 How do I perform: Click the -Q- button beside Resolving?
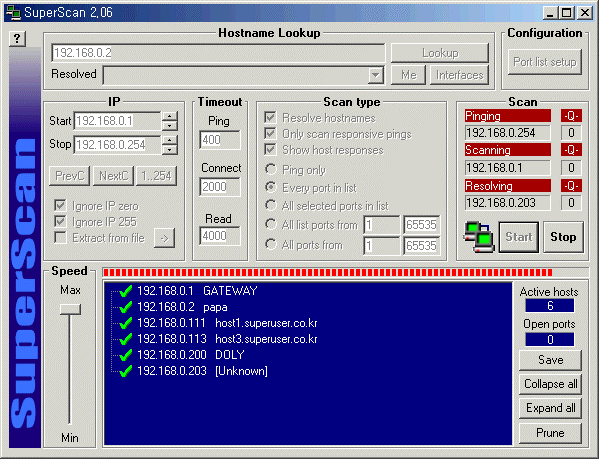pos(571,186)
